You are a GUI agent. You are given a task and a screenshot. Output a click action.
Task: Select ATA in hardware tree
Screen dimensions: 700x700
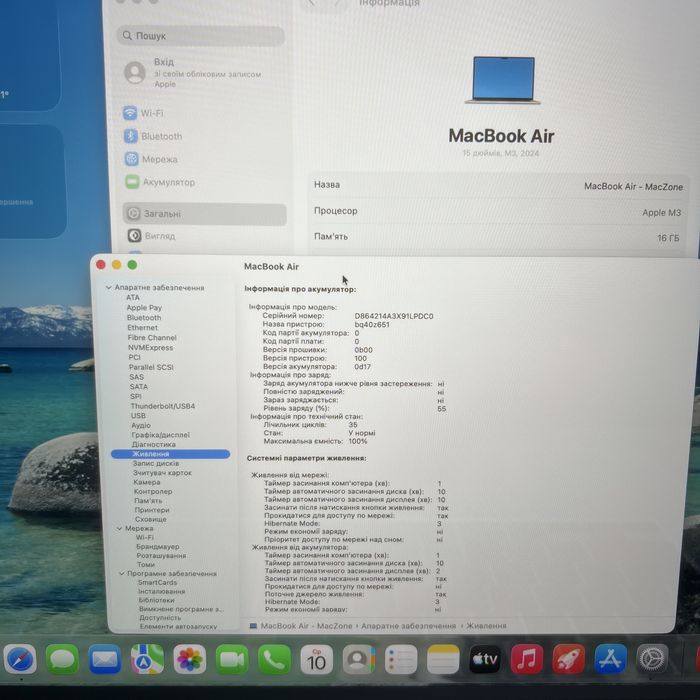pyautogui.click(x=133, y=297)
